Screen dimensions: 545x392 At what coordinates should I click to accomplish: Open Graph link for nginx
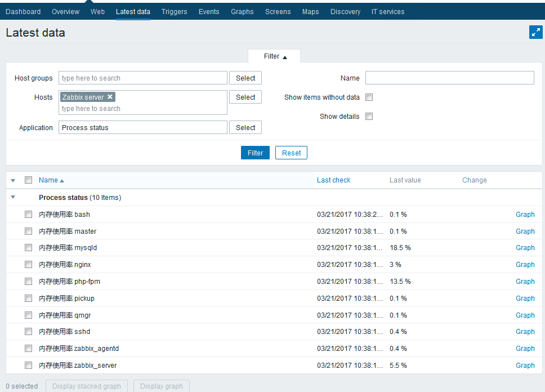click(525, 264)
